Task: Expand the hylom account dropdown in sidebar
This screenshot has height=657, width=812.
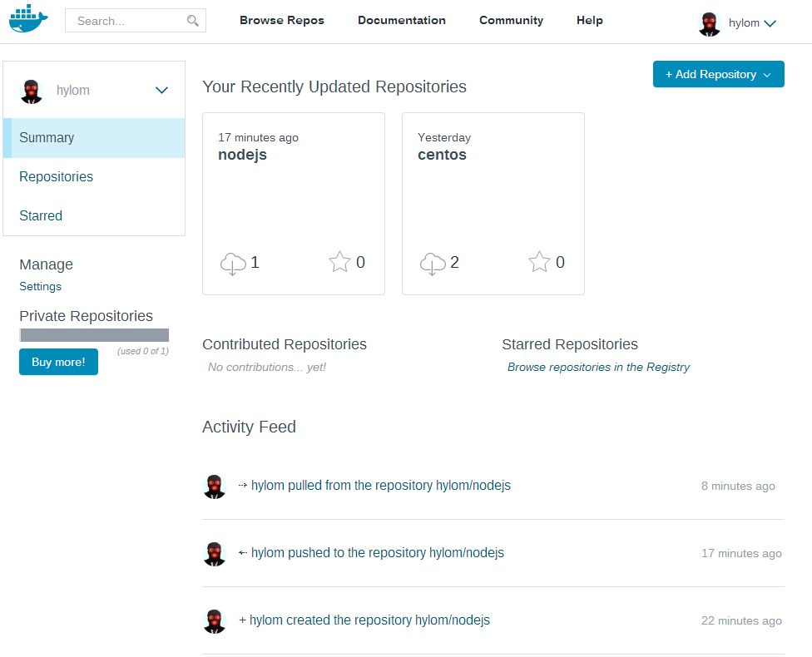Action: click(161, 91)
